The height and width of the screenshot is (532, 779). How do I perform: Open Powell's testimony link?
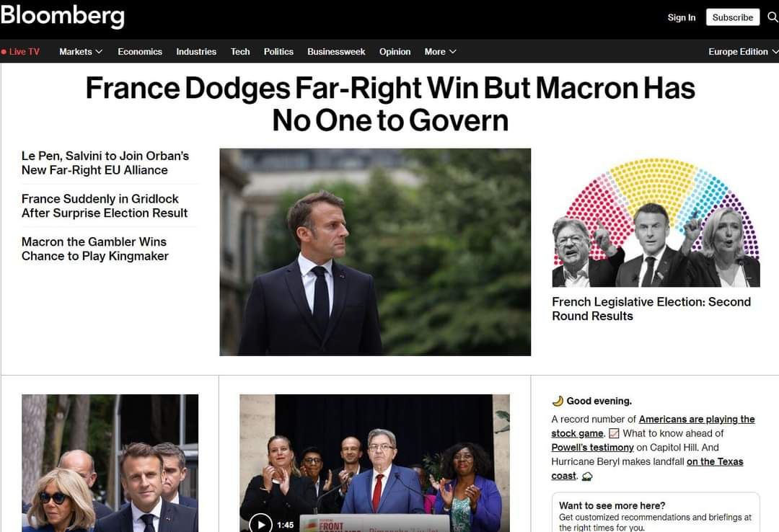592,448
